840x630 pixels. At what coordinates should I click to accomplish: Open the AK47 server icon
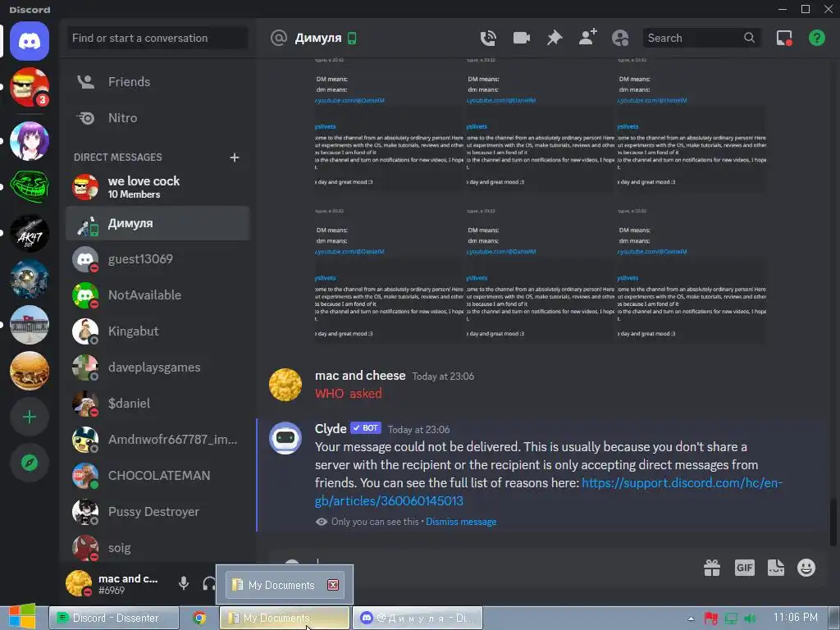coord(30,233)
